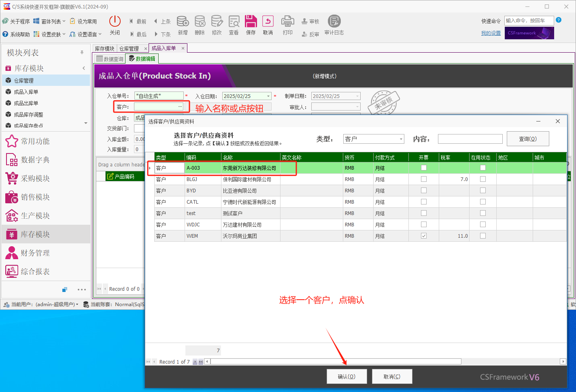Collapse the Inventory module (库存模块) section
The height and width of the screenshot is (392, 576).
pos(84,68)
